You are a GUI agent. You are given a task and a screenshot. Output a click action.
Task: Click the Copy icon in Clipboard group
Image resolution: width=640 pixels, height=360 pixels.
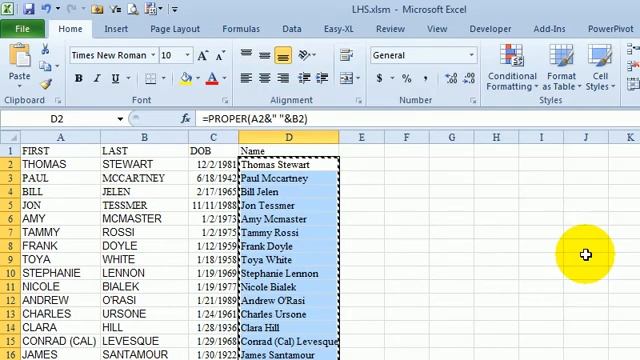coord(45,66)
